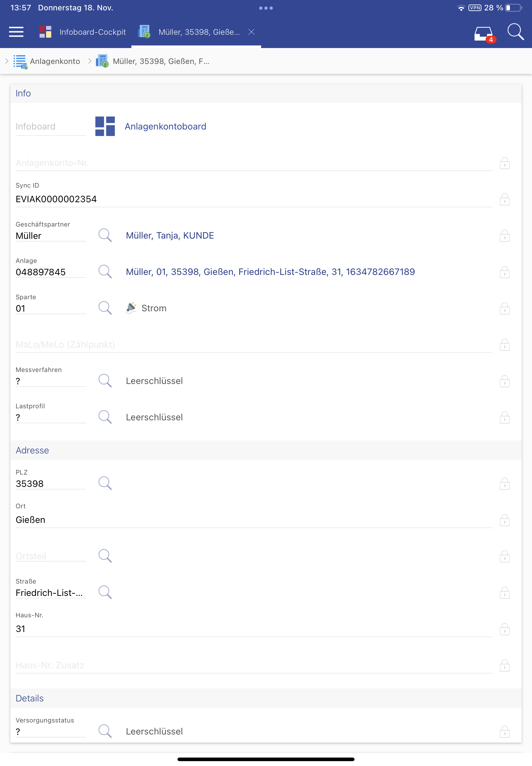Screen dimensions: 532x766
Task: Open lookup for Geschäftspartner field
Action: point(105,235)
